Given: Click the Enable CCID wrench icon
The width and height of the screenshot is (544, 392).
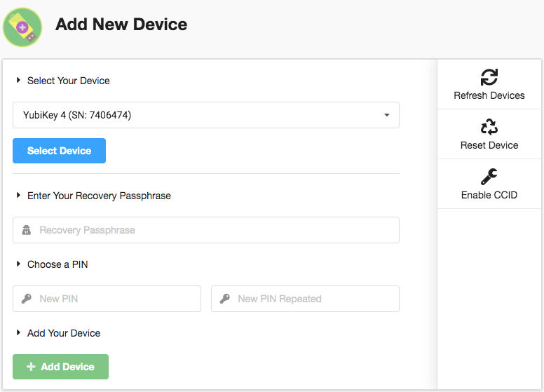Looking at the screenshot, I should [x=489, y=177].
